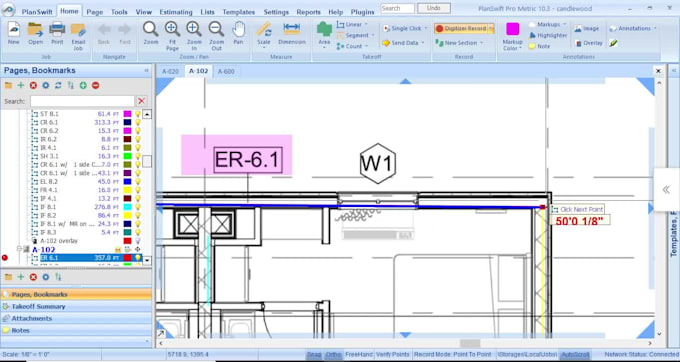
Task: Clear the search with the red X
Action: pyautogui.click(x=141, y=101)
